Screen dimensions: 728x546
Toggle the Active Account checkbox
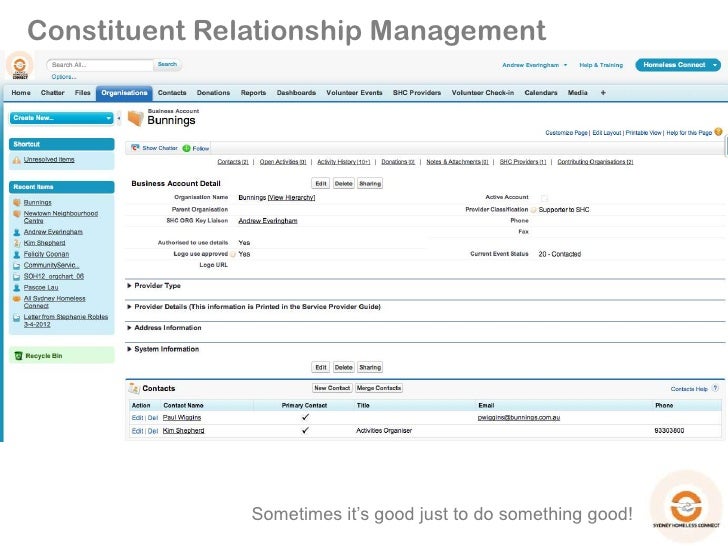coord(544,198)
